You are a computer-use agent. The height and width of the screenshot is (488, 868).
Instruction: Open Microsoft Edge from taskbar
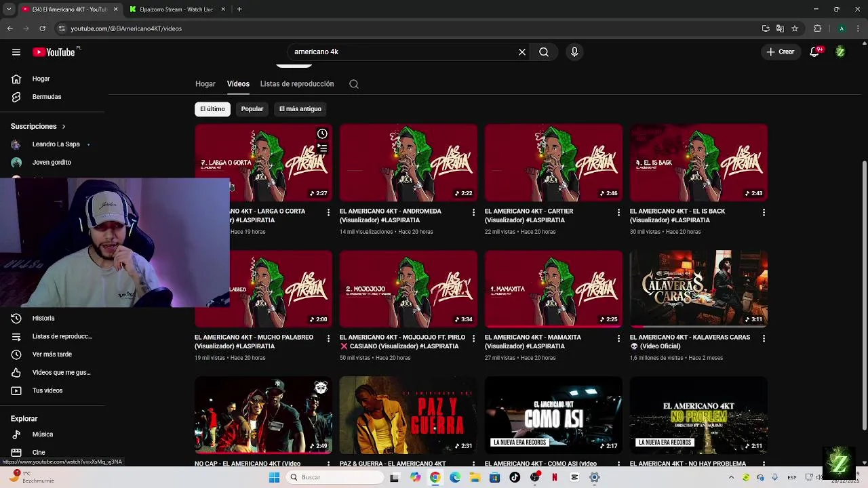pyautogui.click(x=455, y=477)
